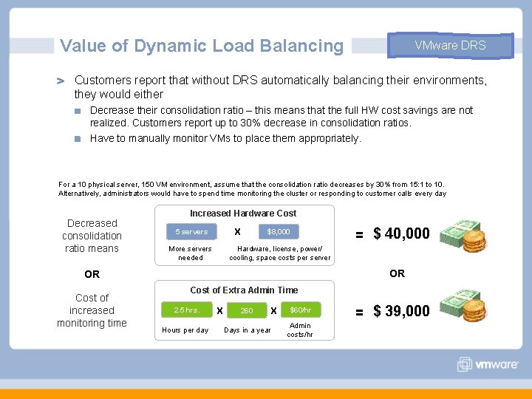Click money stack icon beside $ 40,000
Screen dimensions: 532x399
point(463,236)
